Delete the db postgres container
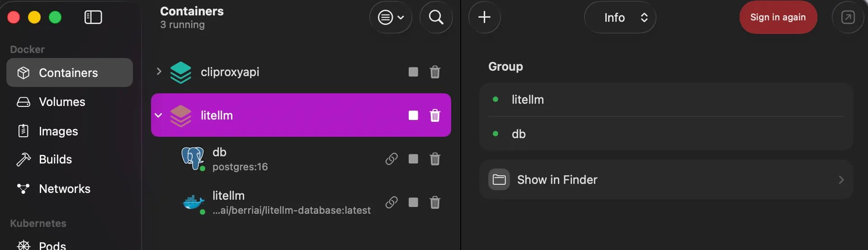Viewport: 868px width, 250px height. point(435,159)
